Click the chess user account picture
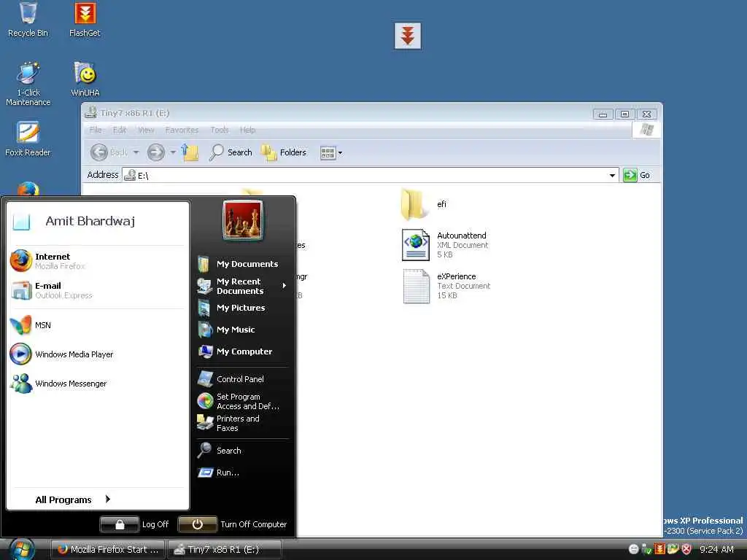The width and height of the screenshot is (747, 560). coord(242,220)
